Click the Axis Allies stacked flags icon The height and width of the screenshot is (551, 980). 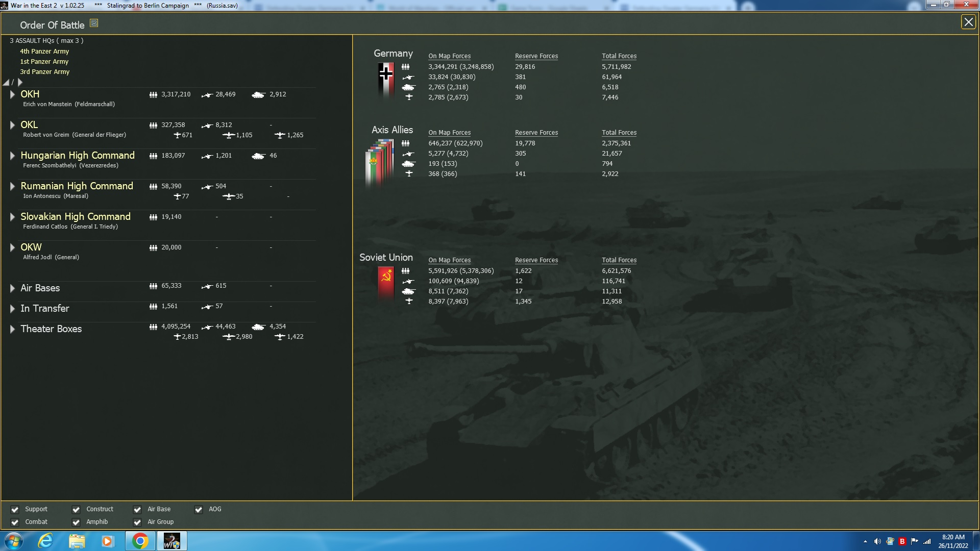point(380,162)
